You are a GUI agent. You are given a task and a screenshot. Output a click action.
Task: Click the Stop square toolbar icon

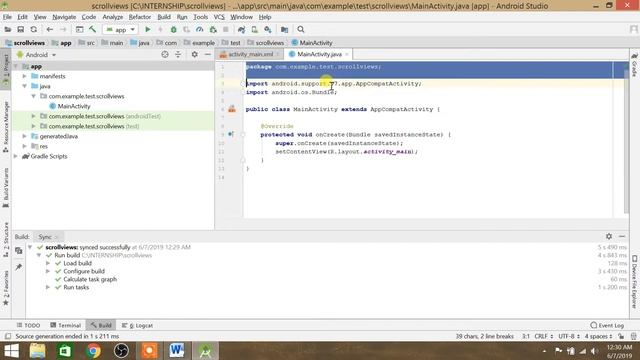pyautogui.click(x=225, y=29)
